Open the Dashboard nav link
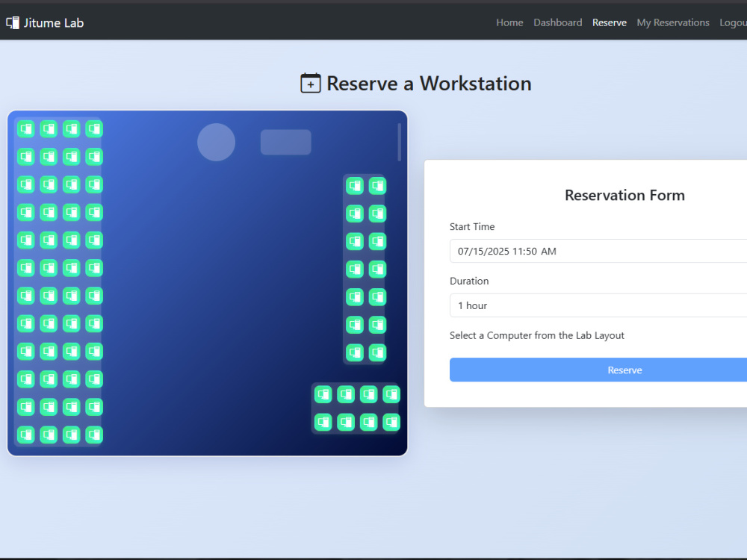Viewport: 747px width, 560px height. [x=557, y=22]
